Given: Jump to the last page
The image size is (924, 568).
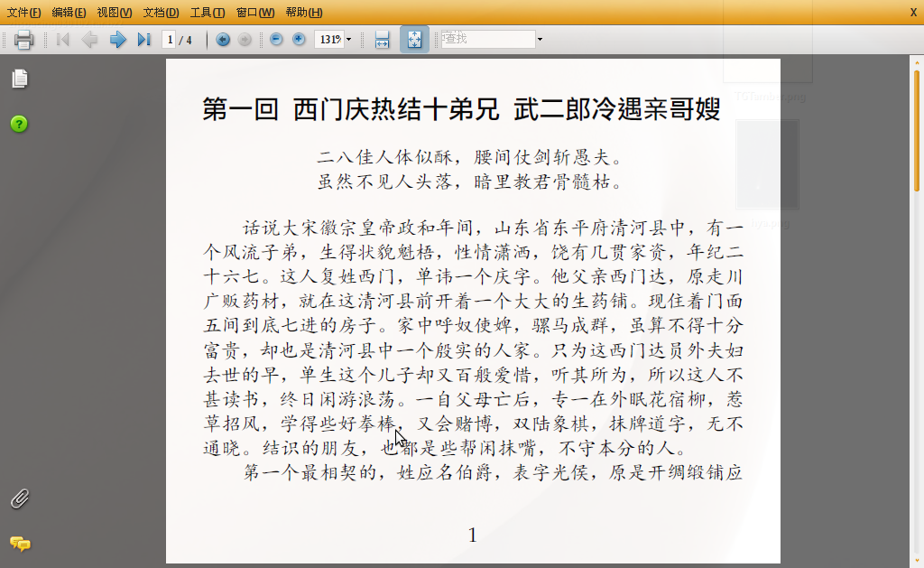Looking at the screenshot, I should pos(144,40).
